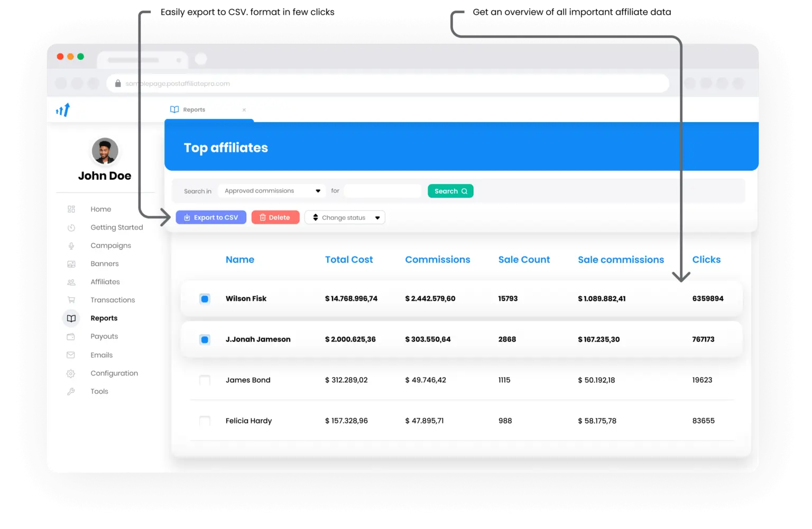Select the Configuration menu entry

114,373
